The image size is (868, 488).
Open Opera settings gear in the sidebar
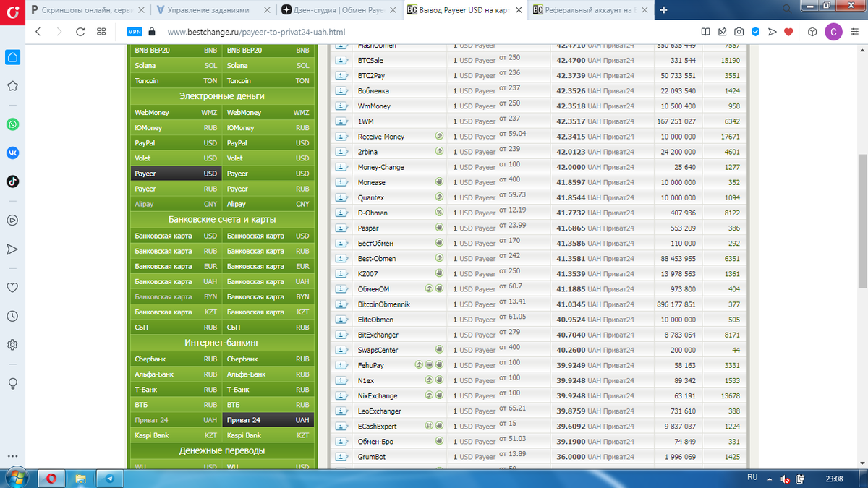click(12, 345)
